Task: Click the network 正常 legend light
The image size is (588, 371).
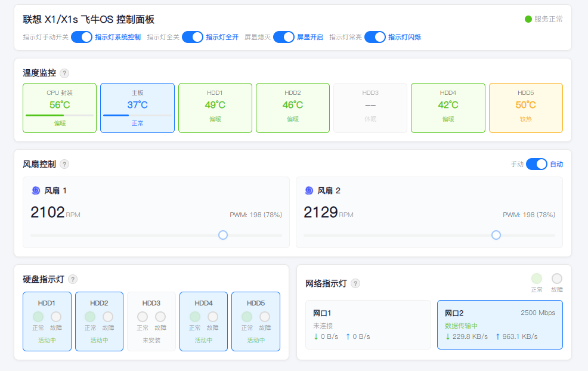Action: (x=537, y=279)
